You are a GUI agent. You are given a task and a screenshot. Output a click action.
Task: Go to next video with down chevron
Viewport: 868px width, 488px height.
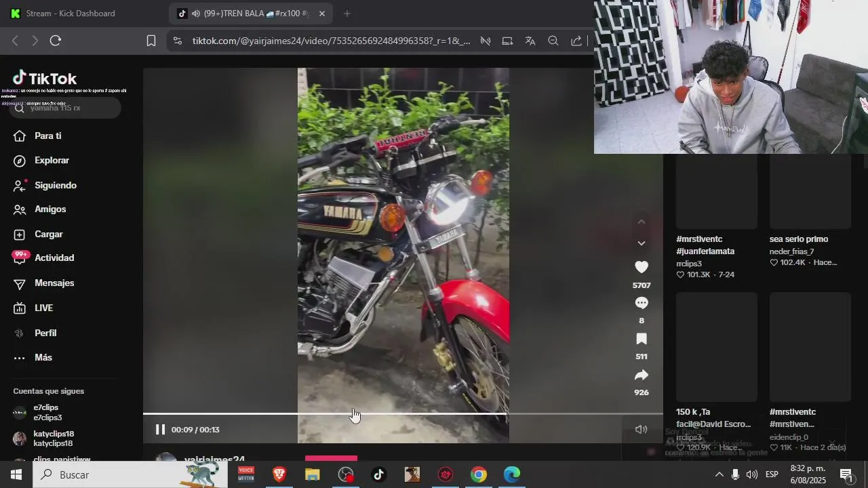[x=642, y=243]
